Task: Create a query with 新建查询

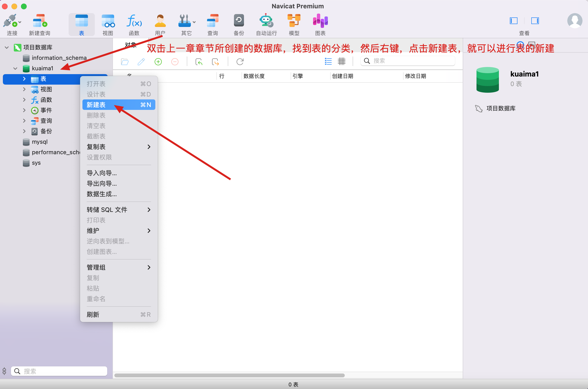Action: pos(40,21)
